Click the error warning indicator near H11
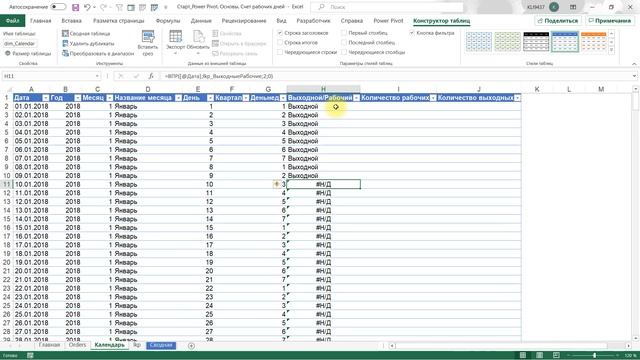This screenshot has height=360, width=640. click(276, 184)
